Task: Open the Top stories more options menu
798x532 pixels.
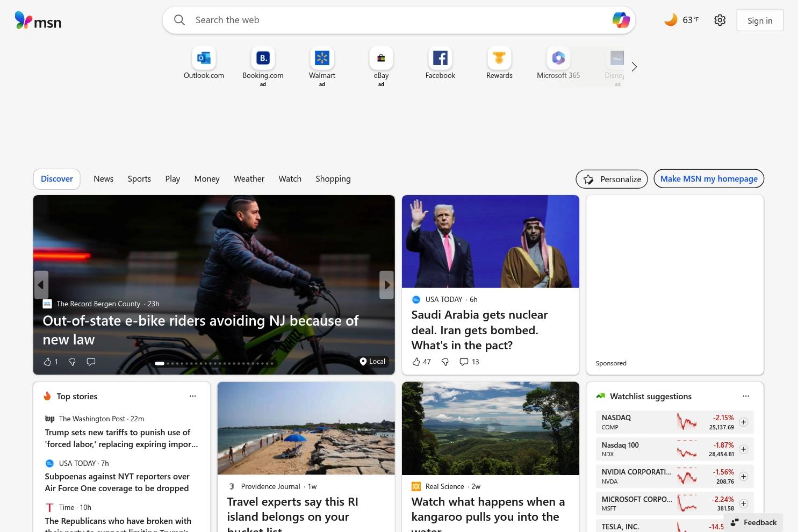Action: [192, 396]
